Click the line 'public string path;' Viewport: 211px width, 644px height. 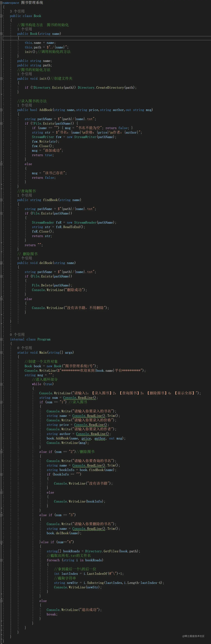35,65
